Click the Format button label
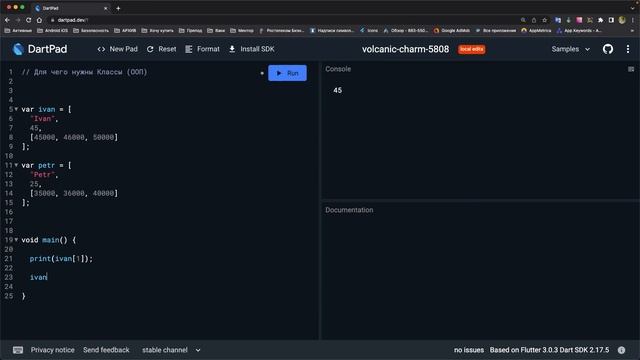Image resolution: width=640 pixels, height=360 pixels. (208, 49)
